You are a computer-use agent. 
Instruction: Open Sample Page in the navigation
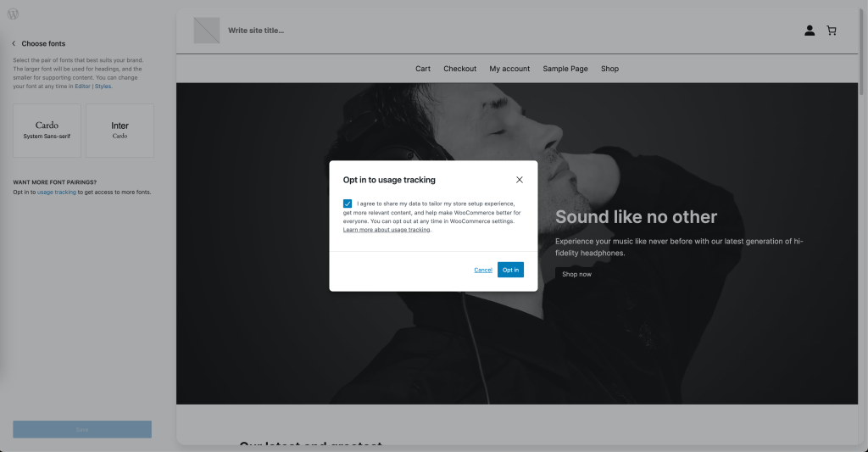[565, 69]
